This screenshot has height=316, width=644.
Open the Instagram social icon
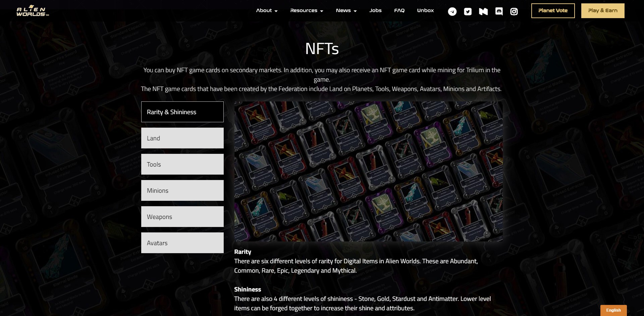[x=514, y=12]
